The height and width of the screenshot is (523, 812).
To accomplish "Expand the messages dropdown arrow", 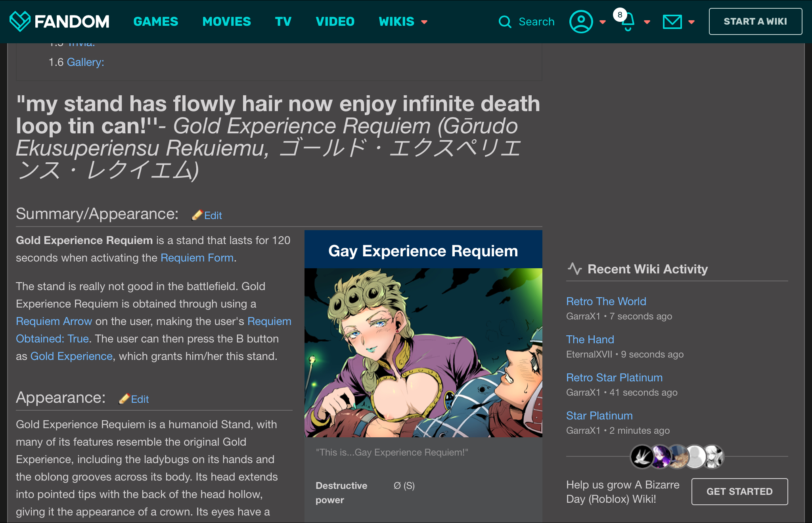I will pyautogui.click(x=691, y=22).
